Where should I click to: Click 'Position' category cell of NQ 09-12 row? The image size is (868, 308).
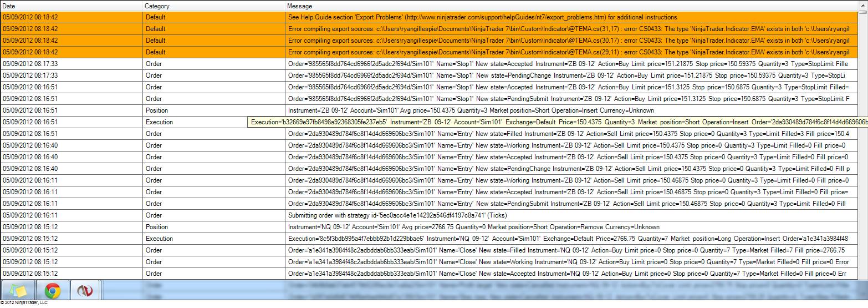(x=214, y=227)
